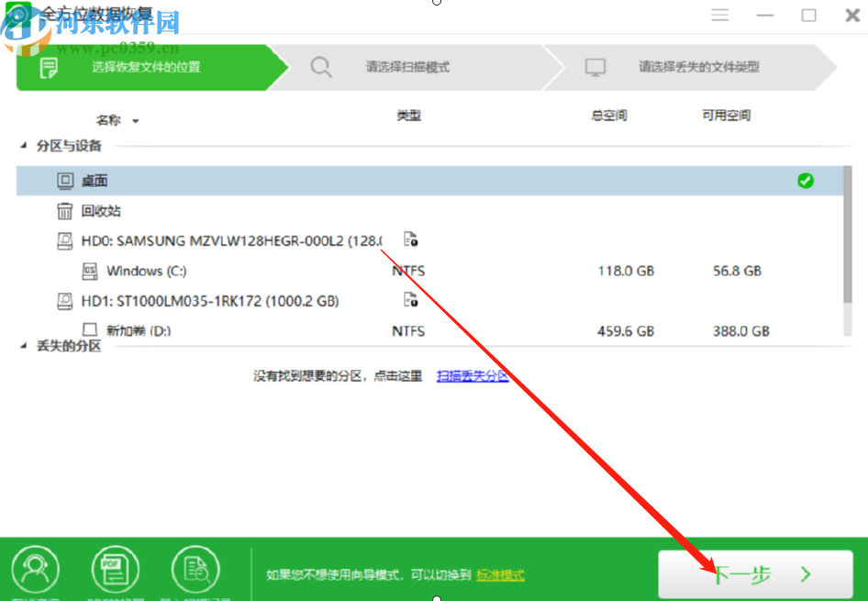Image resolution: width=868 pixels, height=601 pixels.
Task: Click the 56.8 GB free space value
Action: click(737, 272)
